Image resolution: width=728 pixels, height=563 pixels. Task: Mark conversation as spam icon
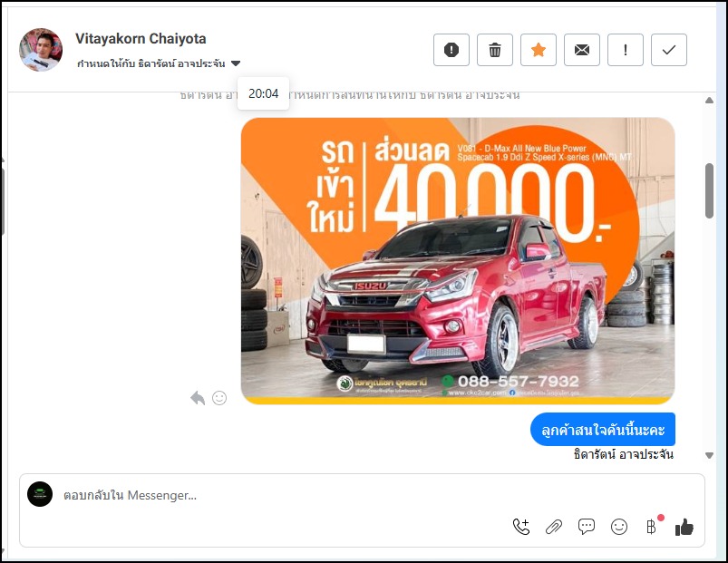pyautogui.click(x=451, y=50)
